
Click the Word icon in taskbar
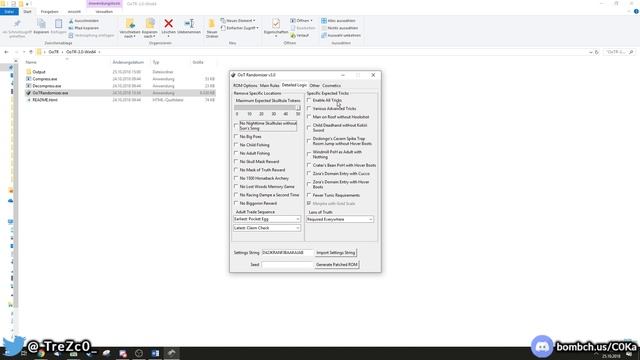155,353
